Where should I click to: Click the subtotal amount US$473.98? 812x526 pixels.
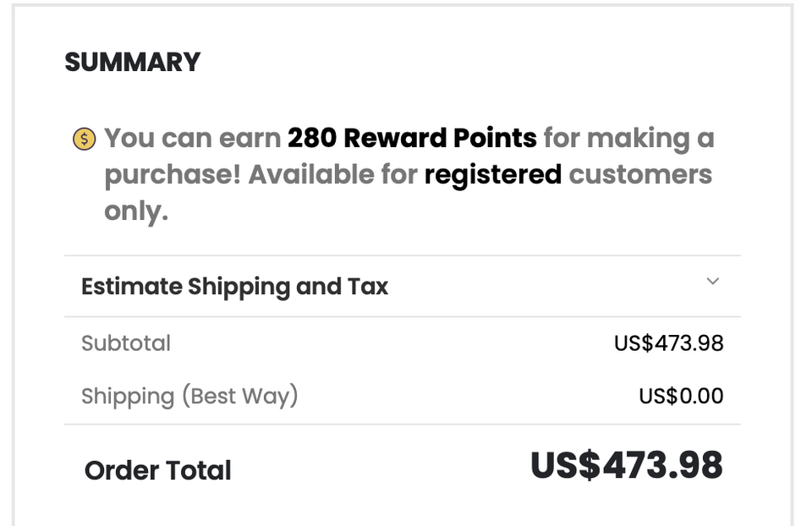(668, 343)
